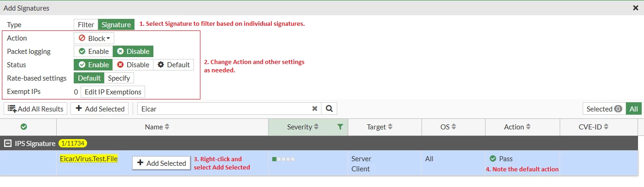Click the Pass action cell

coord(501,158)
